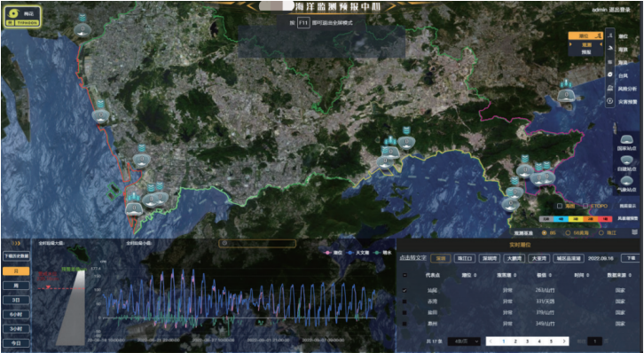Screen dimensions: 644x353
Task: Select the 海浪 wave icon in right toolbar
Action: (x=610, y=50)
